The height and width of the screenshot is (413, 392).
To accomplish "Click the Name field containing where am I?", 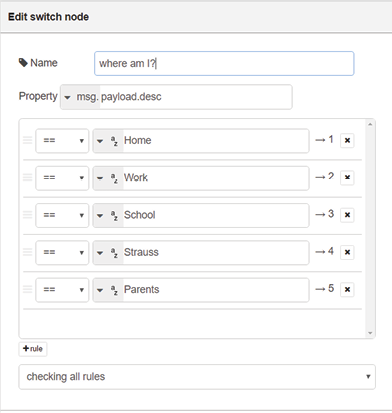I will point(224,63).
